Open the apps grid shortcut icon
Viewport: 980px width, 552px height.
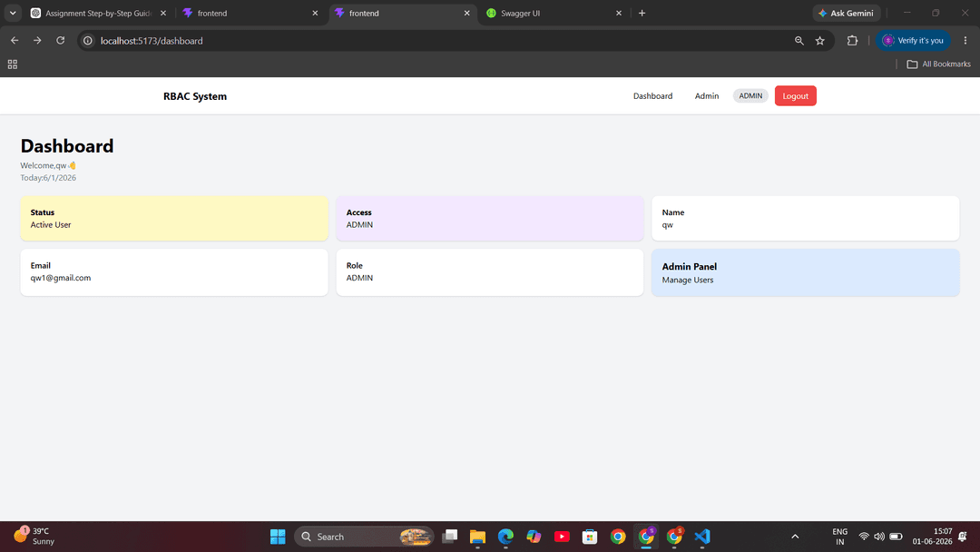coord(13,64)
